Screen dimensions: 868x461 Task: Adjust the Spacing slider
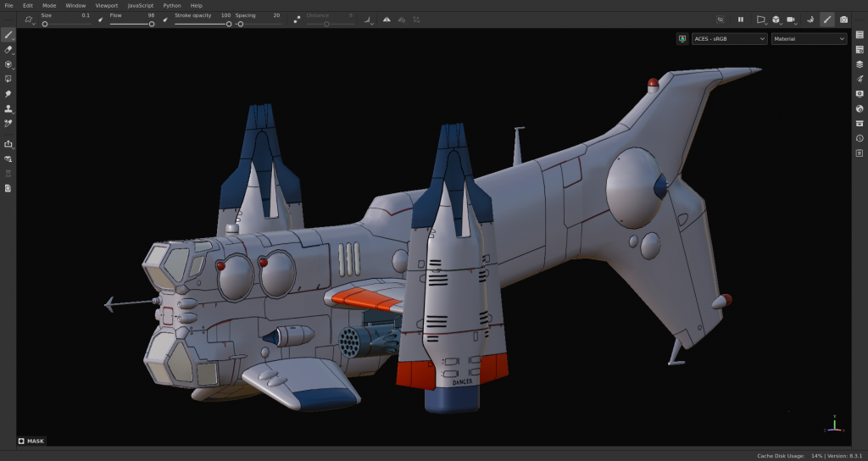pos(258,24)
